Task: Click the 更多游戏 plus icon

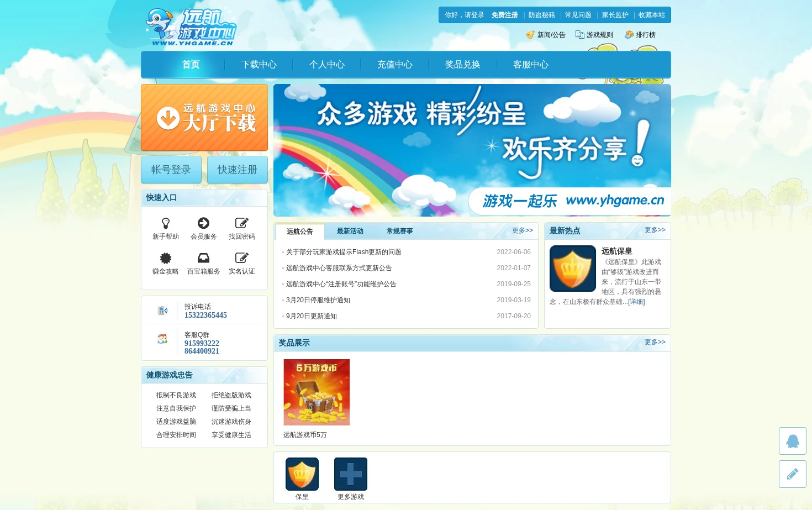Action: click(x=351, y=474)
